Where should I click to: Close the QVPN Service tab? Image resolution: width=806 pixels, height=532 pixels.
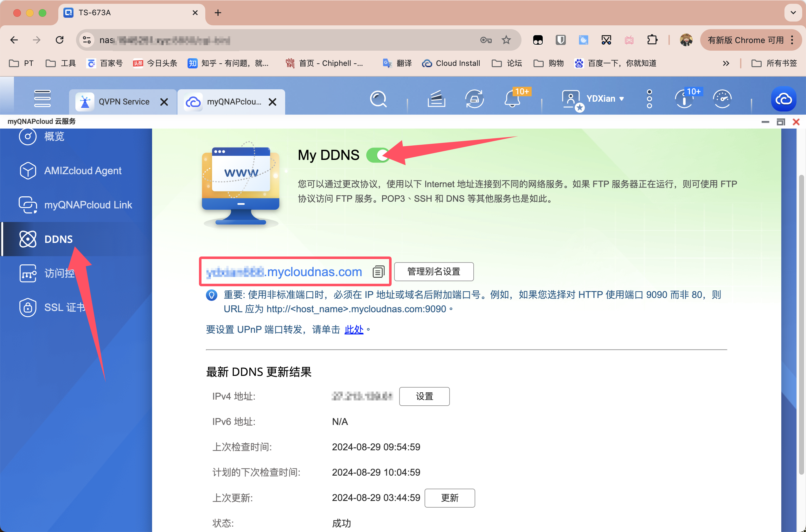(164, 102)
